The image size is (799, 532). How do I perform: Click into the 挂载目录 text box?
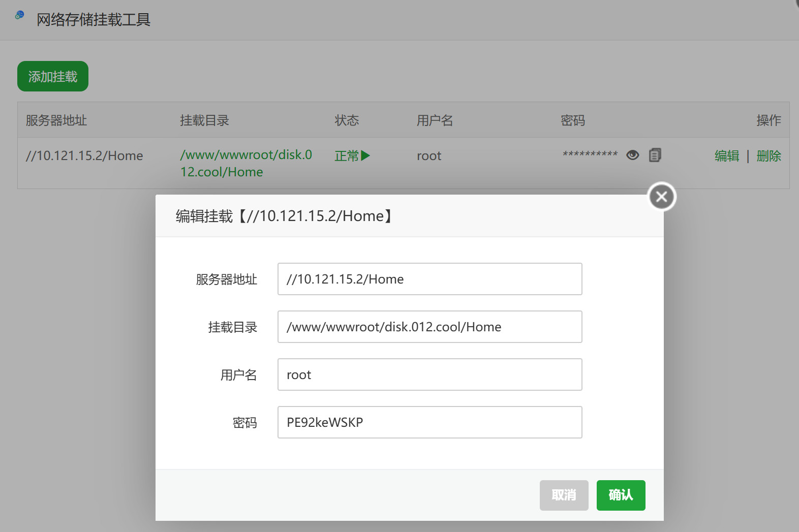tap(429, 327)
